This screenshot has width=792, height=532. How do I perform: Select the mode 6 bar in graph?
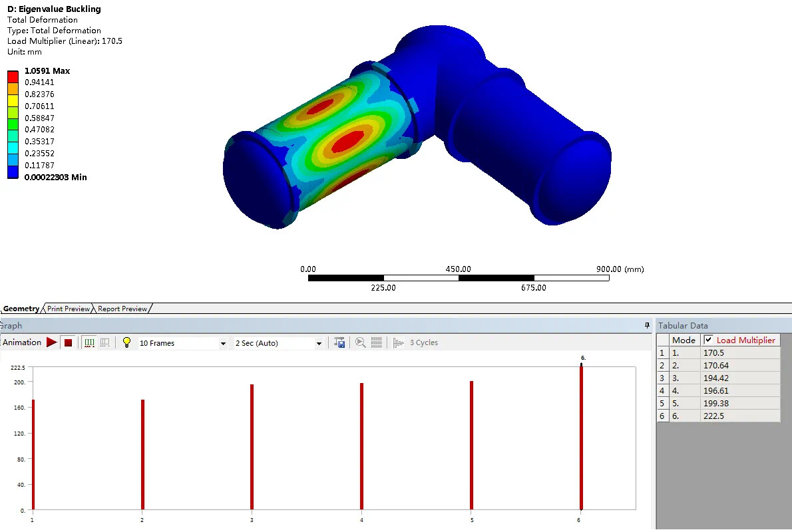tap(581, 439)
